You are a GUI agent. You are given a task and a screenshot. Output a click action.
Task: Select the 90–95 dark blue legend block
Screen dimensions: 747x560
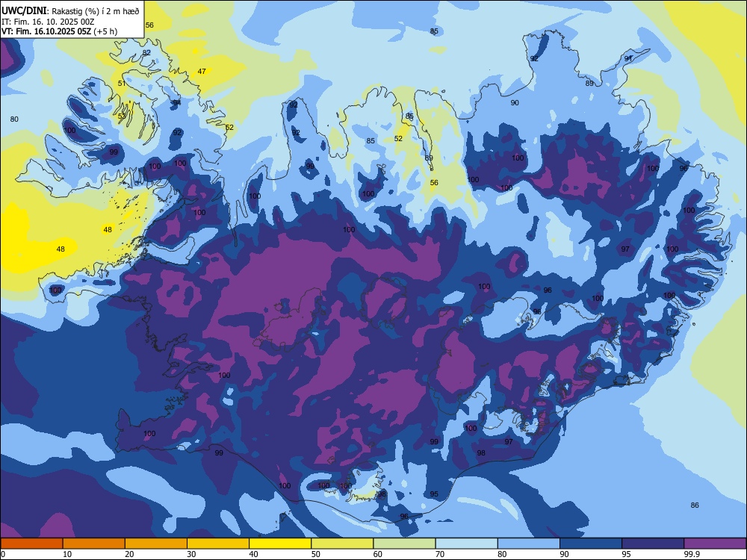click(x=591, y=544)
